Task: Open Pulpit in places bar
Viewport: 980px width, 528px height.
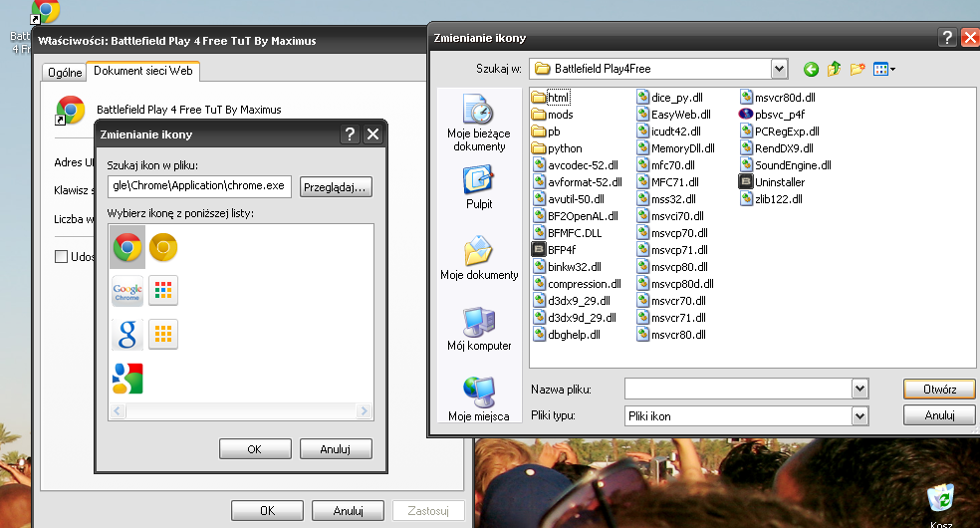Action: (479, 187)
